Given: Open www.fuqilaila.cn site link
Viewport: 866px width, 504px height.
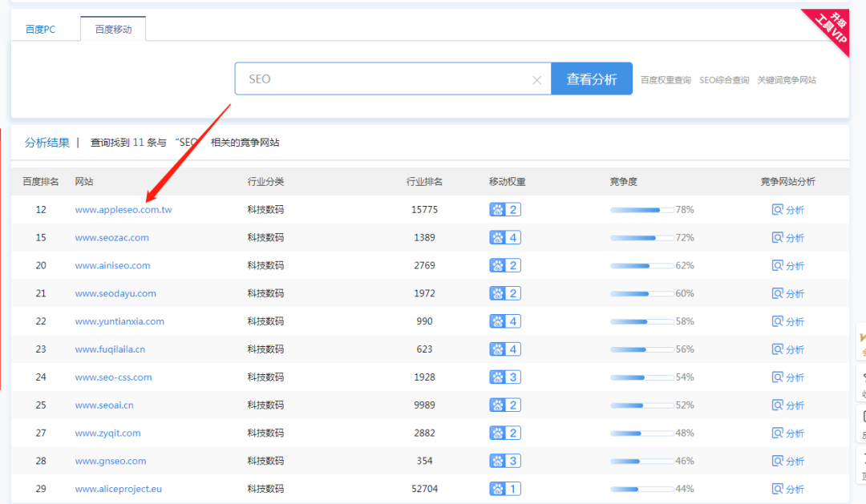Looking at the screenshot, I should [x=110, y=349].
